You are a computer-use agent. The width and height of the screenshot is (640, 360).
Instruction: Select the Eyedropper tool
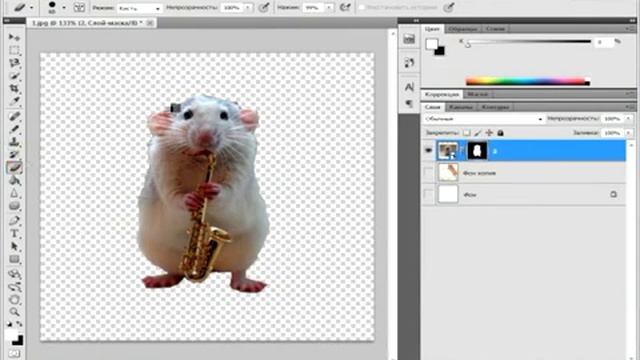[x=14, y=101]
